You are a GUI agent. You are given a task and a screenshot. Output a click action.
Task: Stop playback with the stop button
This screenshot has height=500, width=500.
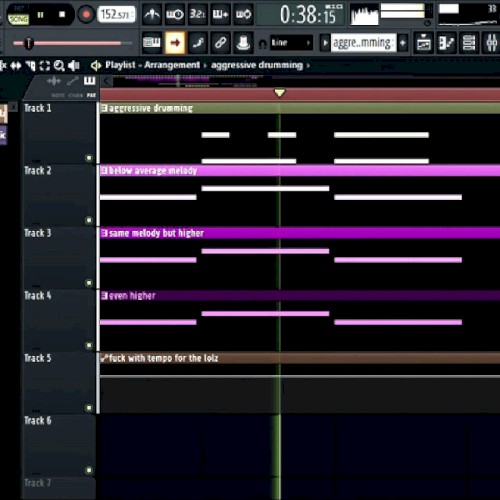point(62,15)
